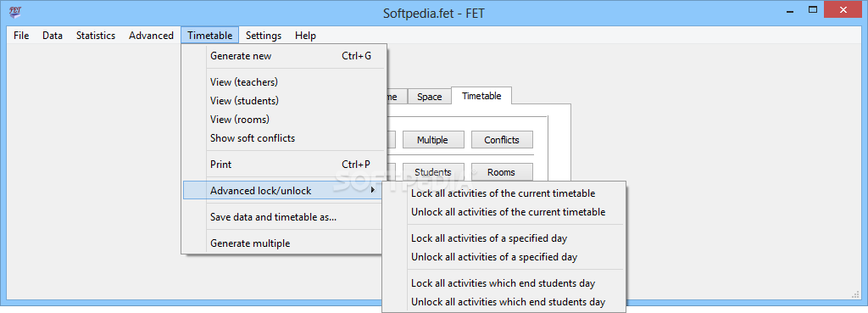The height and width of the screenshot is (313, 868).
Task: Open the Statistics menu
Action: [x=96, y=36]
